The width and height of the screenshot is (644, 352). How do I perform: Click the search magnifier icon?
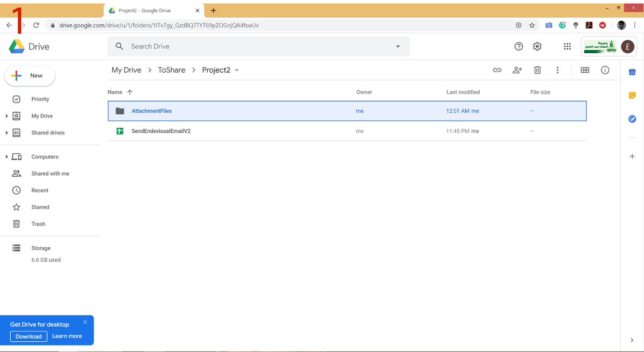[x=120, y=47]
